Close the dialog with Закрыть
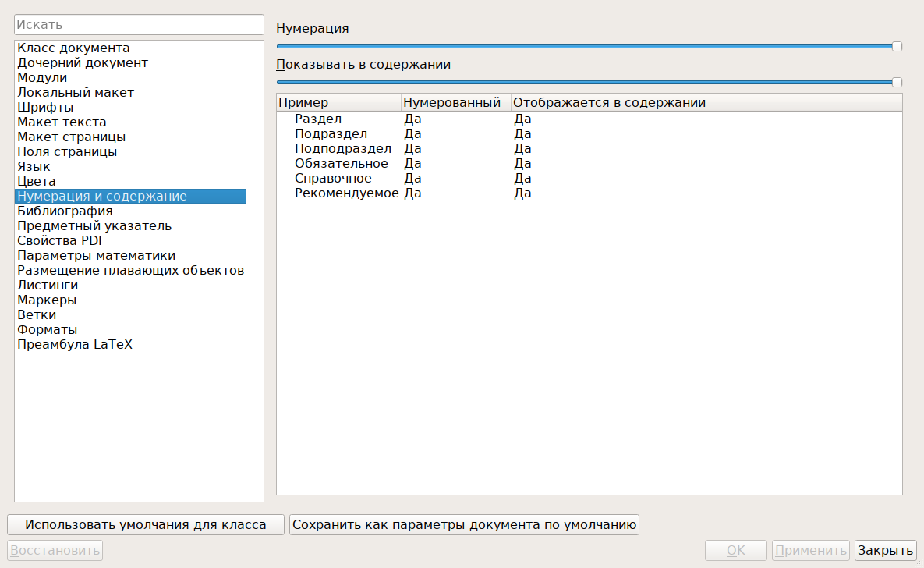This screenshot has height=568, width=924. 886,550
